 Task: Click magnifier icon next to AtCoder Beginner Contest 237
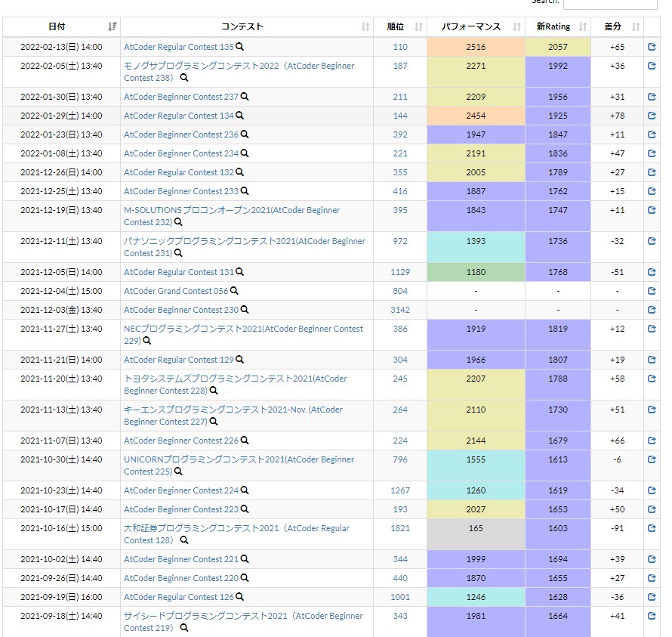[245, 97]
